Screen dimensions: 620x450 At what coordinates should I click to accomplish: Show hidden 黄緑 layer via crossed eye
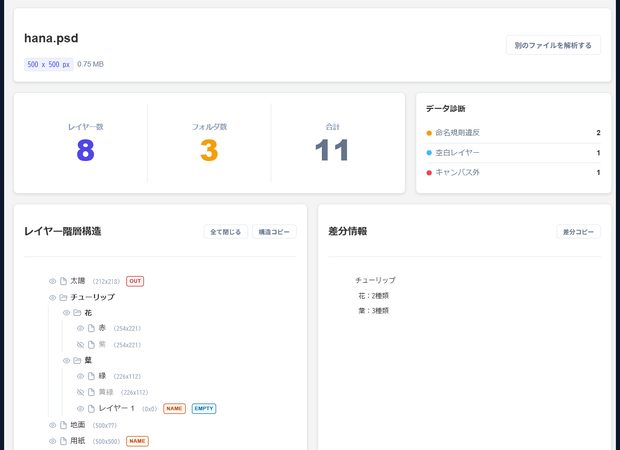coord(80,392)
